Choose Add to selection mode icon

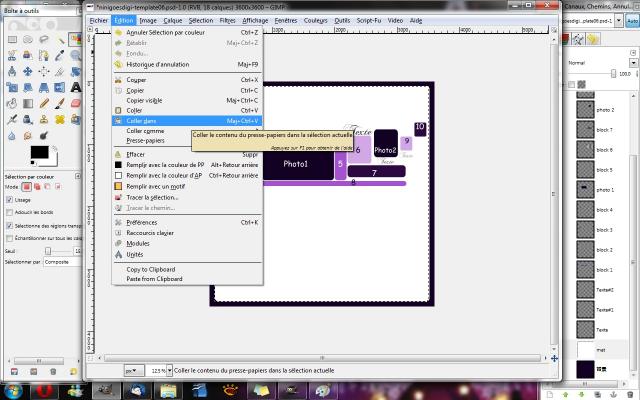pos(37,187)
